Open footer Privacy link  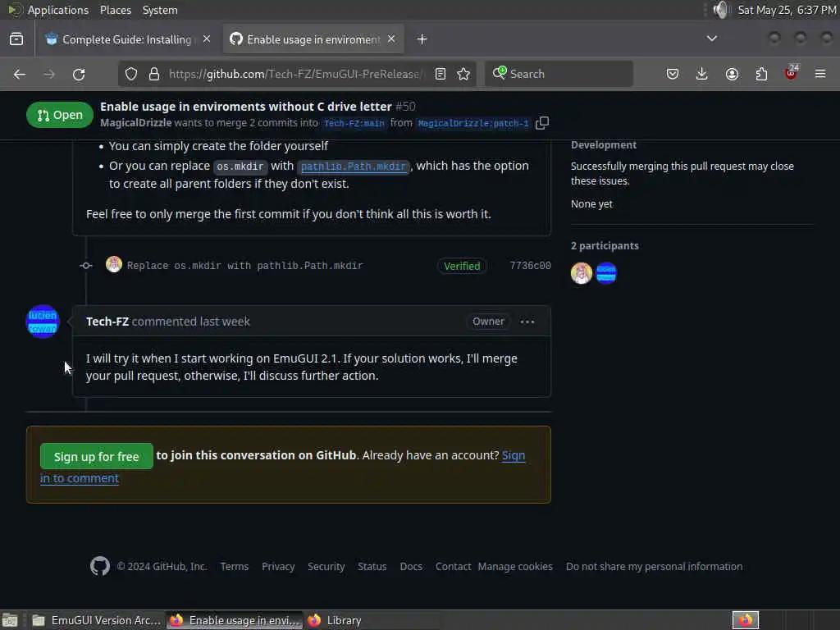point(278,566)
